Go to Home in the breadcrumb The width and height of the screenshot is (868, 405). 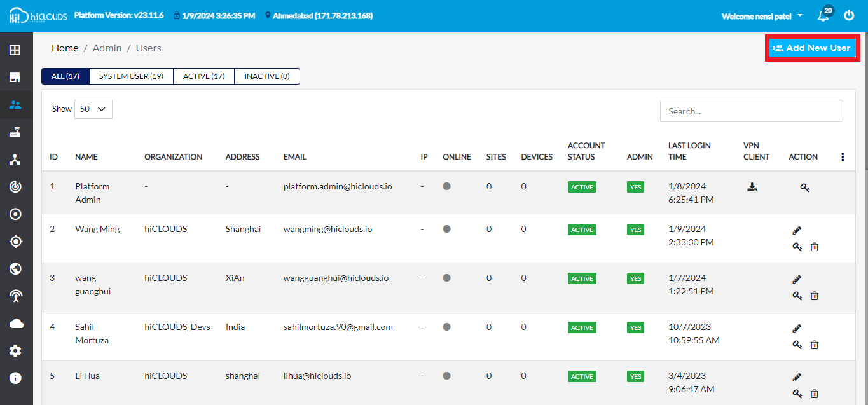coord(65,48)
